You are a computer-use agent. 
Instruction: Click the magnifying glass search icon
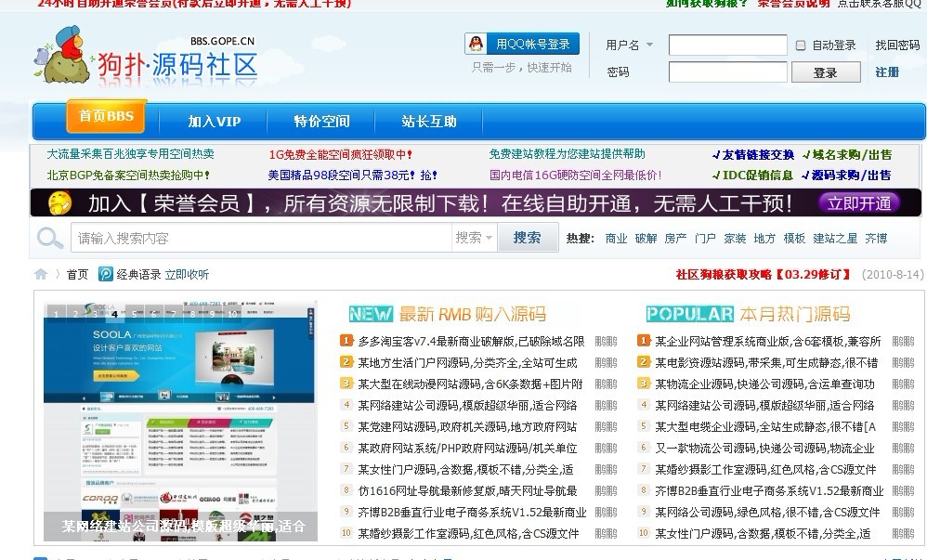pyautogui.click(x=48, y=238)
